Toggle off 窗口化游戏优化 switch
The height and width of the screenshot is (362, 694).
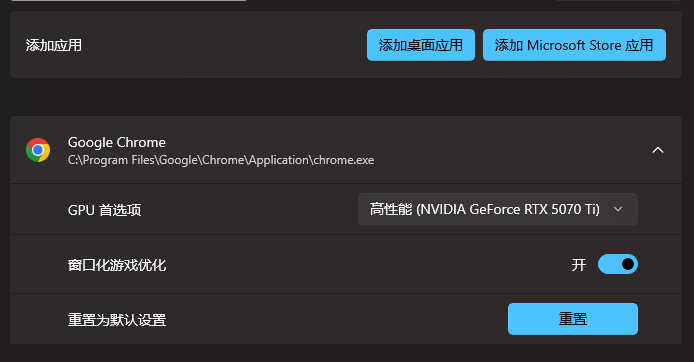click(617, 264)
